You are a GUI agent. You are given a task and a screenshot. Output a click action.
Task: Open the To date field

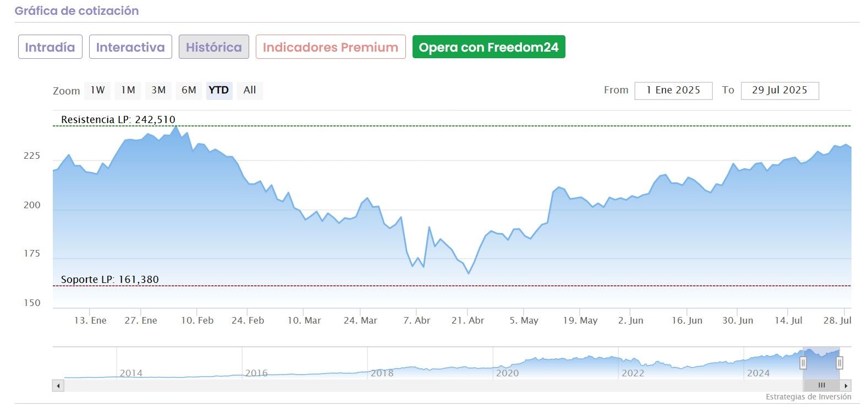click(x=779, y=91)
